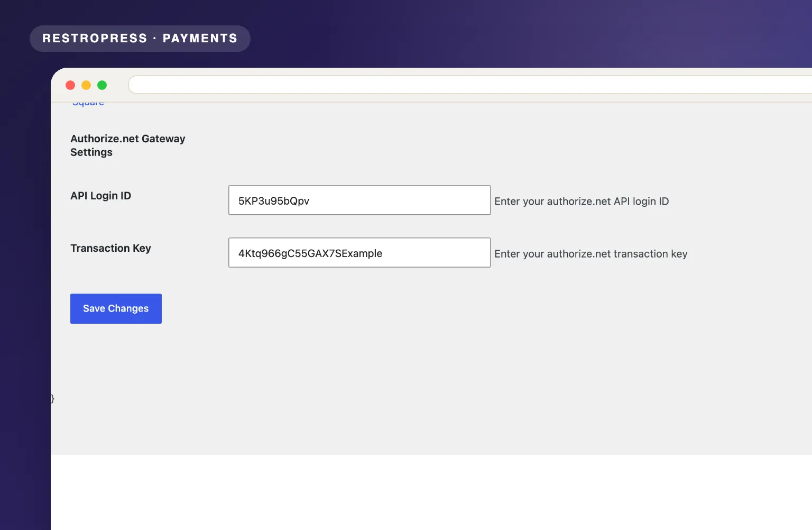
Task: Click the 'Transaction Key' label
Action: pyautogui.click(x=110, y=248)
